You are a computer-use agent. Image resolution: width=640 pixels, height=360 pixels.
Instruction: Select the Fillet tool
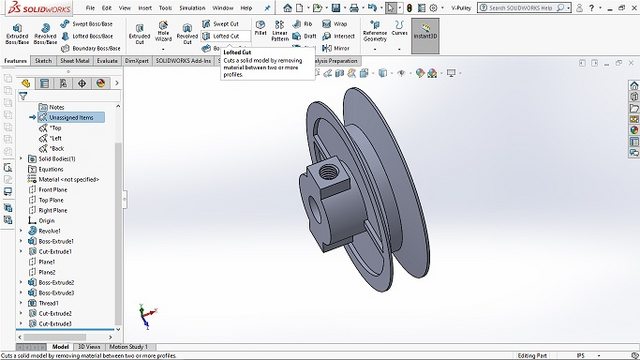coord(260,28)
